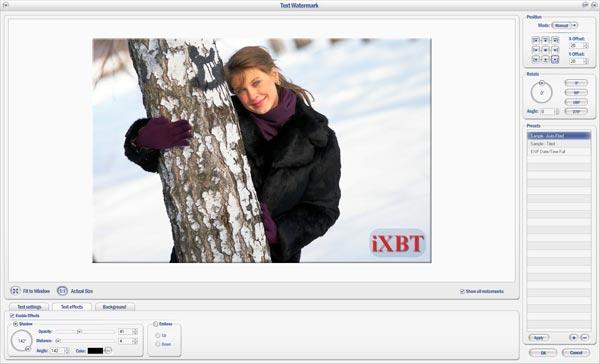
Task: Click the shadow Opacity slider
Action: [x=85, y=331]
